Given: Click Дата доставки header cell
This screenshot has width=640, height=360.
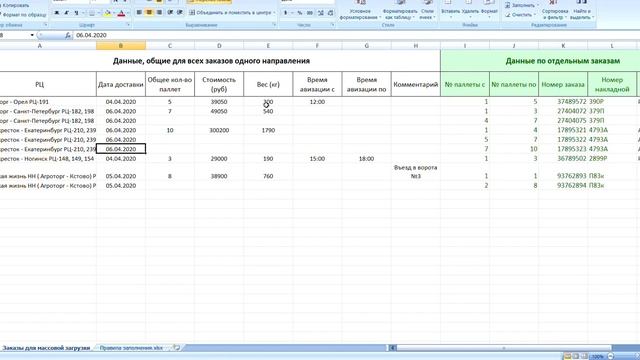Looking at the screenshot, I should click(121, 84).
